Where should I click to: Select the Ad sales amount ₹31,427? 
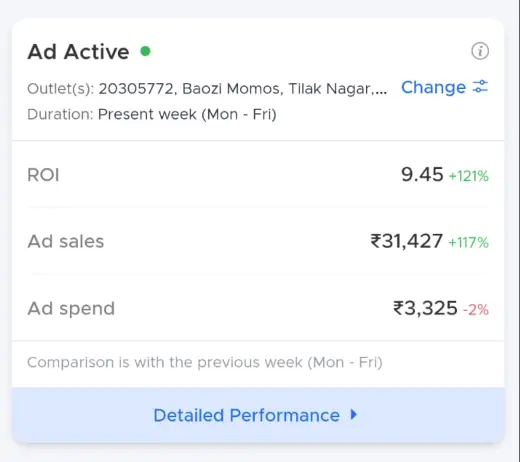(x=407, y=241)
